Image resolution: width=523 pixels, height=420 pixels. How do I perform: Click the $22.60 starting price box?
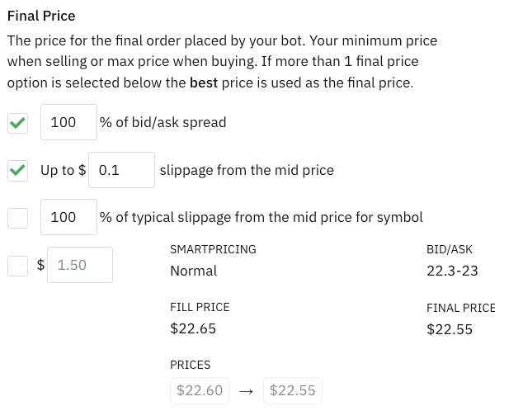pyautogui.click(x=200, y=390)
